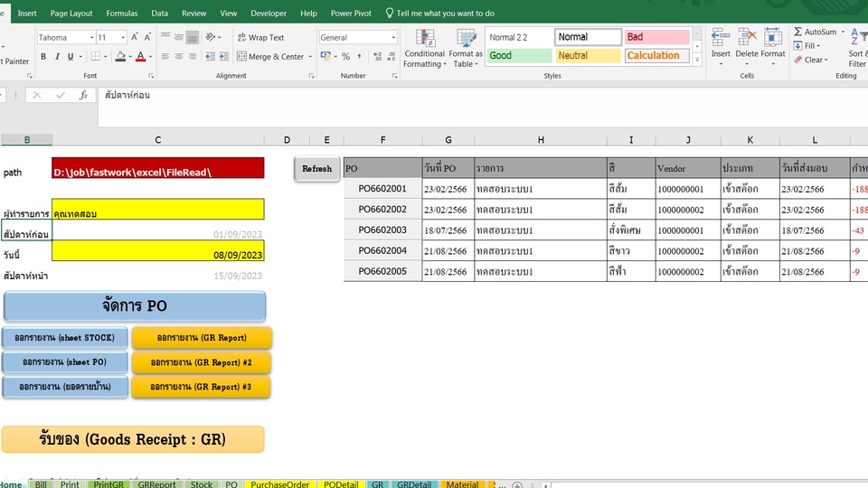
Task: Click the Insert Function fx button
Action: pyautogui.click(x=83, y=95)
